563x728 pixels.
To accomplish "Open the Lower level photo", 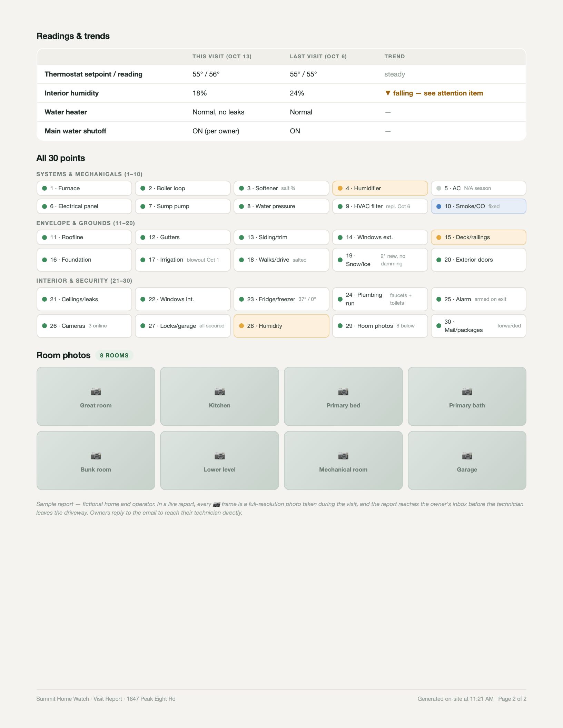I will (x=219, y=461).
